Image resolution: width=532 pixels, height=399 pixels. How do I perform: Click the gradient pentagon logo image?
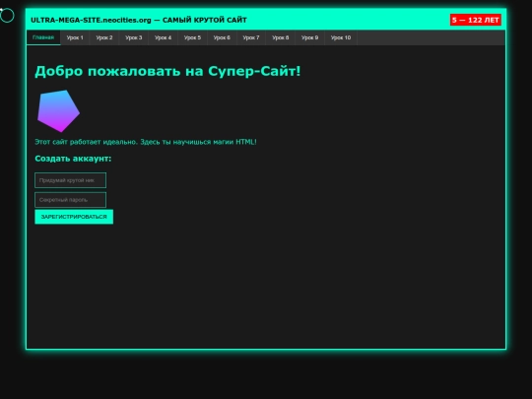pos(58,111)
